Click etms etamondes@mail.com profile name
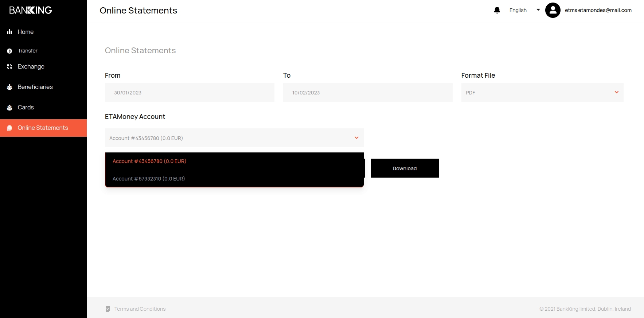644x318 pixels. (598, 10)
